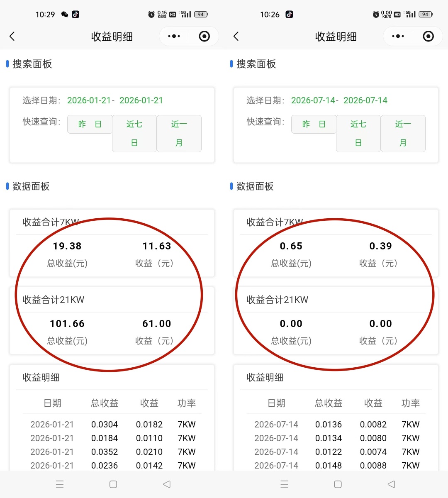Tap the 近一月 quick query button on the left screen
Image resolution: width=448 pixels, height=498 pixels.
point(179,133)
